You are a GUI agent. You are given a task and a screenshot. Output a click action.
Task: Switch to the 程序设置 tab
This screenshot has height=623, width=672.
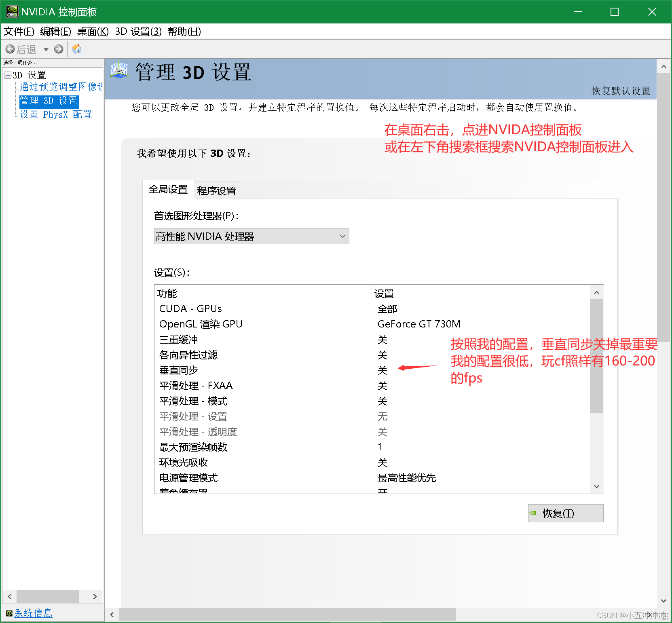click(217, 190)
